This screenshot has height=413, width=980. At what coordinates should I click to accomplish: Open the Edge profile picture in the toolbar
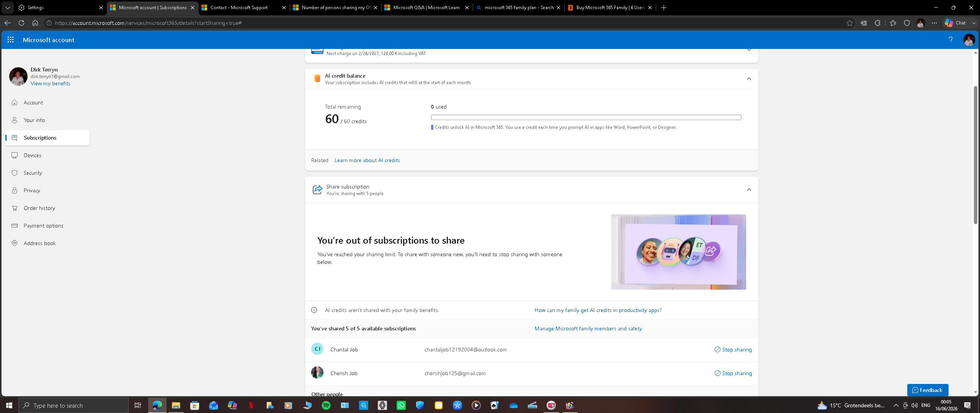pos(921,23)
